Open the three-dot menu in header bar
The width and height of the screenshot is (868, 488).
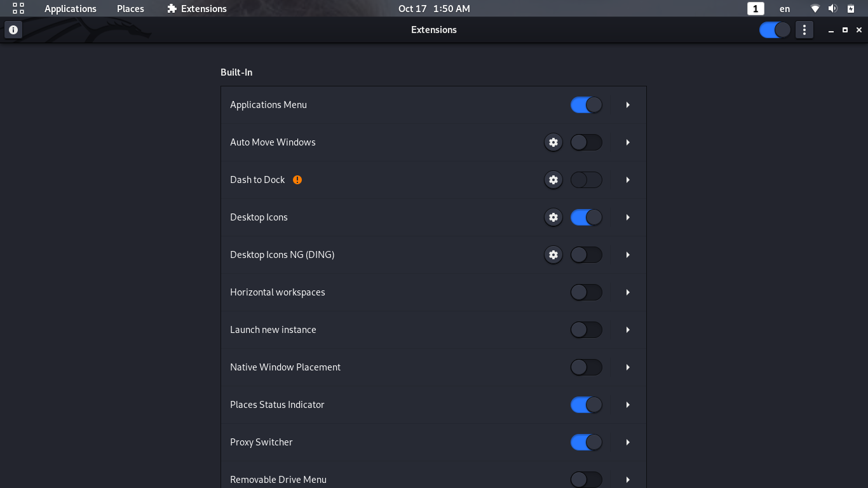804,30
